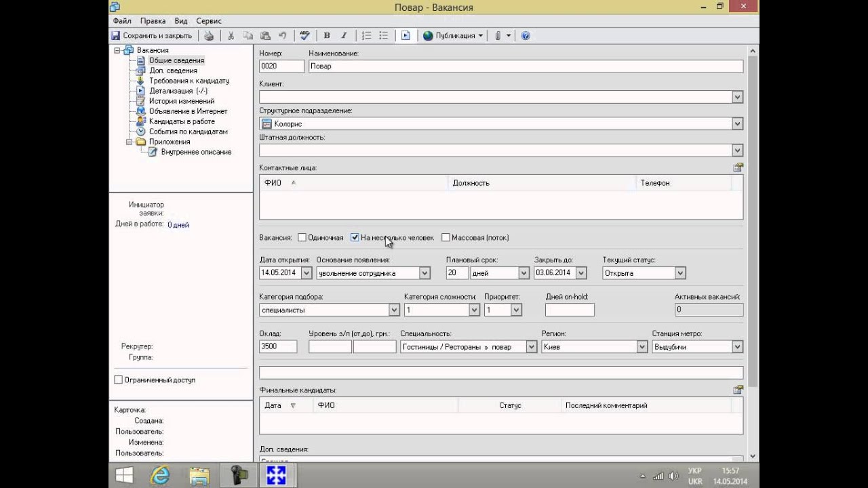Viewport: 868px width, 488px height.
Task: Open the Станция метро dropdown
Action: [738, 346]
